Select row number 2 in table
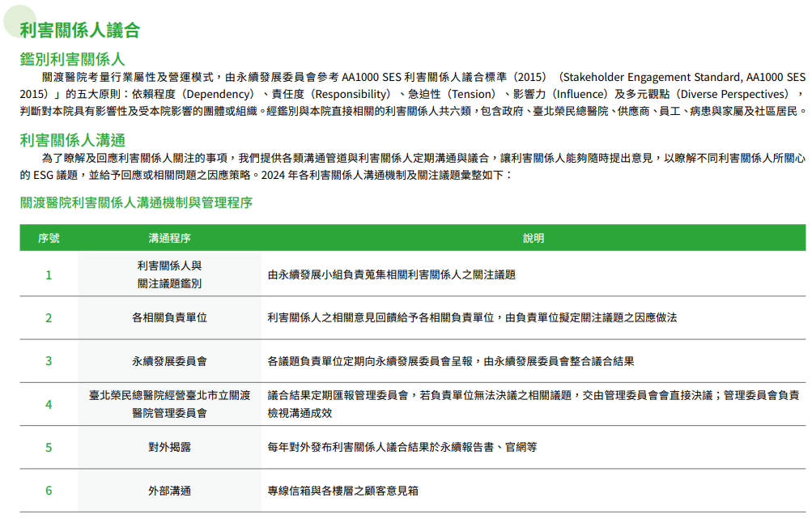 [x=49, y=318]
